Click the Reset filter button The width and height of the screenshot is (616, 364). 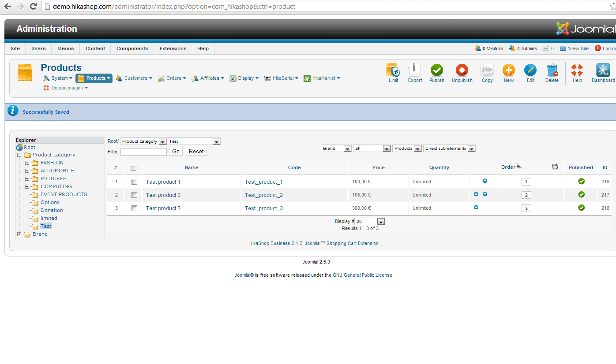tap(196, 152)
